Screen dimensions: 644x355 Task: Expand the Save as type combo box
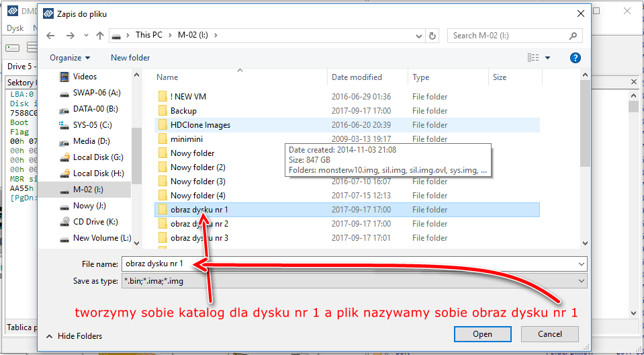coord(581,281)
